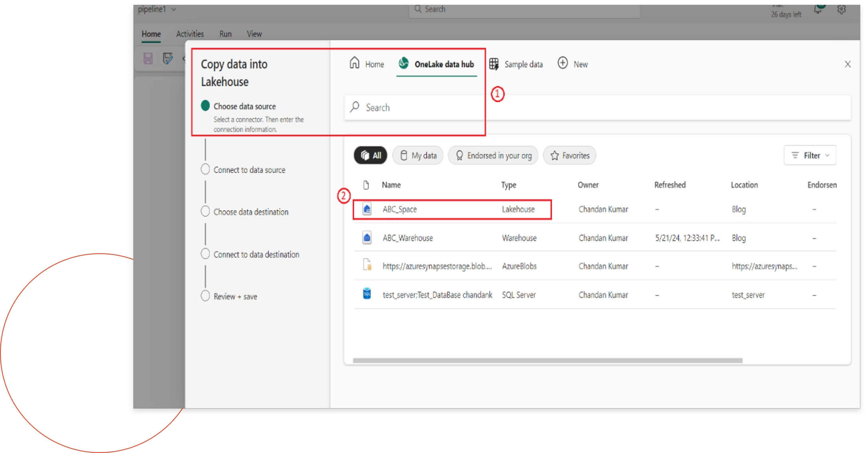Open the settings gear icon

(x=841, y=9)
